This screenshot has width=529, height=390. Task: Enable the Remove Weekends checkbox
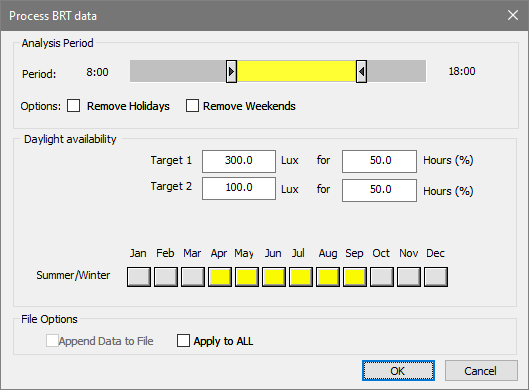[x=192, y=106]
